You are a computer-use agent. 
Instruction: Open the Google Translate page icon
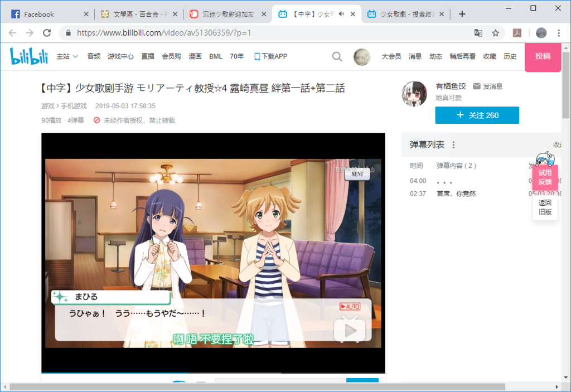pos(478,33)
